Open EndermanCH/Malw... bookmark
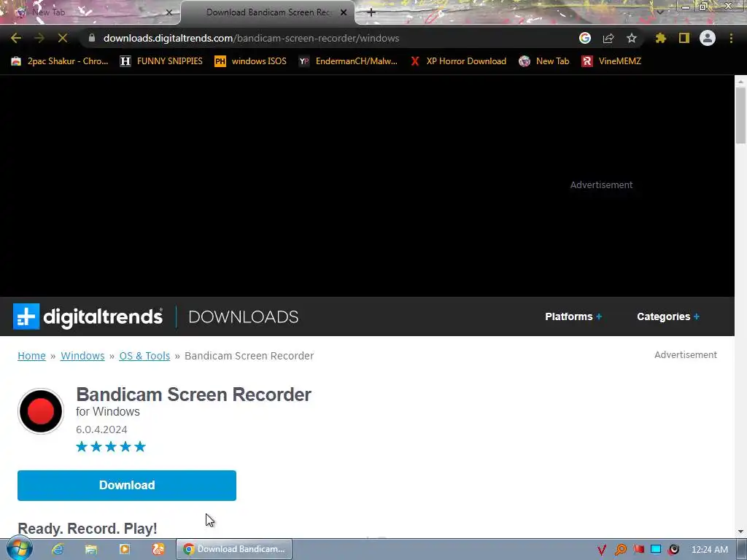The height and width of the screenshot is (560, 747). tap(348, 61)
